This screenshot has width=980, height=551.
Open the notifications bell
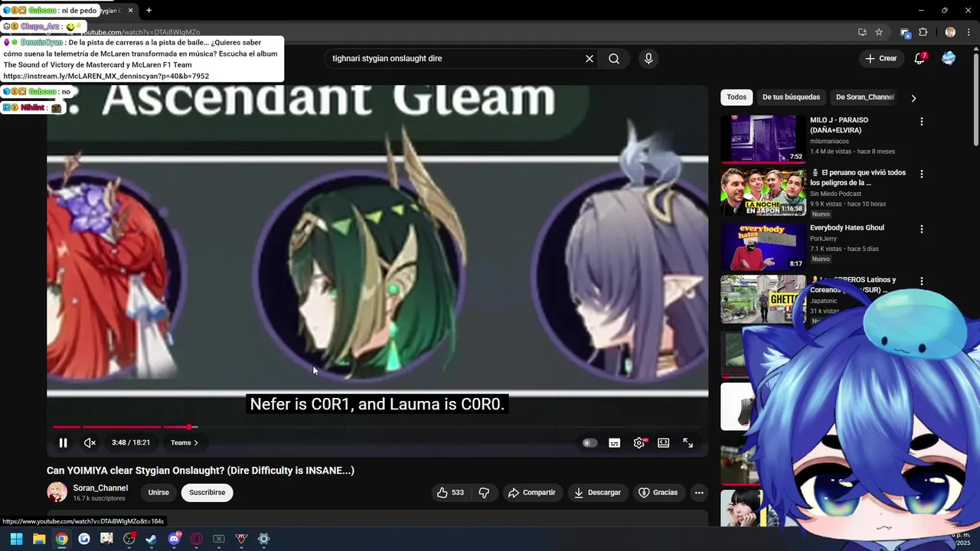click(x=920, y=58)
